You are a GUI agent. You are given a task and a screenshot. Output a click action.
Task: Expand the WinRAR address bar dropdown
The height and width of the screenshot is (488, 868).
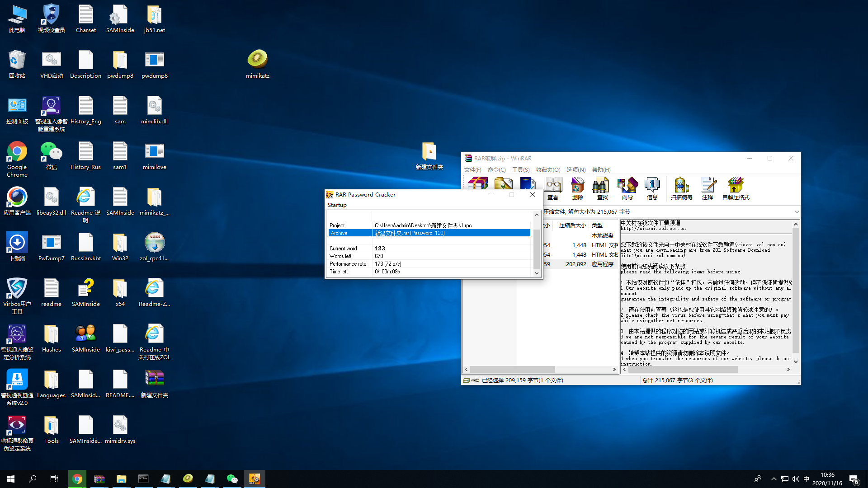796,211
